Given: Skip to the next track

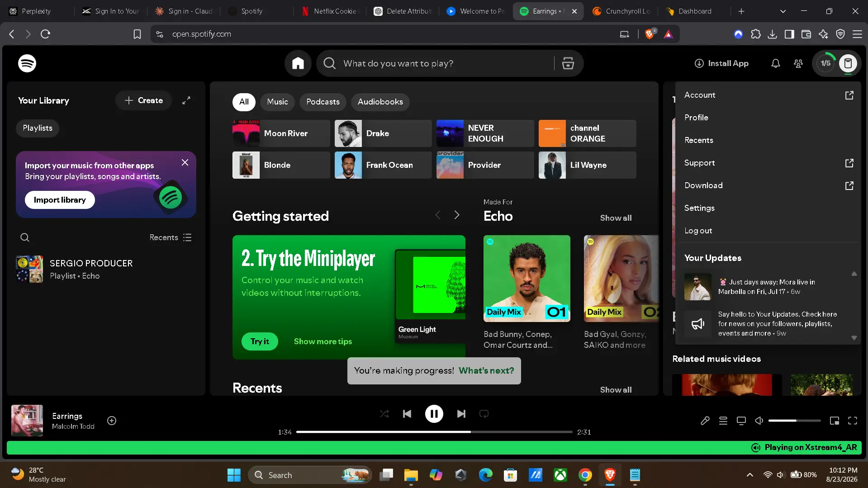Looking at the screenshot, I should tap(461, 414).
